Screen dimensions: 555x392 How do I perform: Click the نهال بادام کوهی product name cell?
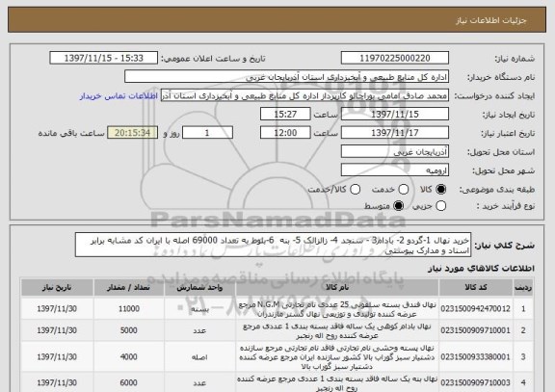coord(337,330)
